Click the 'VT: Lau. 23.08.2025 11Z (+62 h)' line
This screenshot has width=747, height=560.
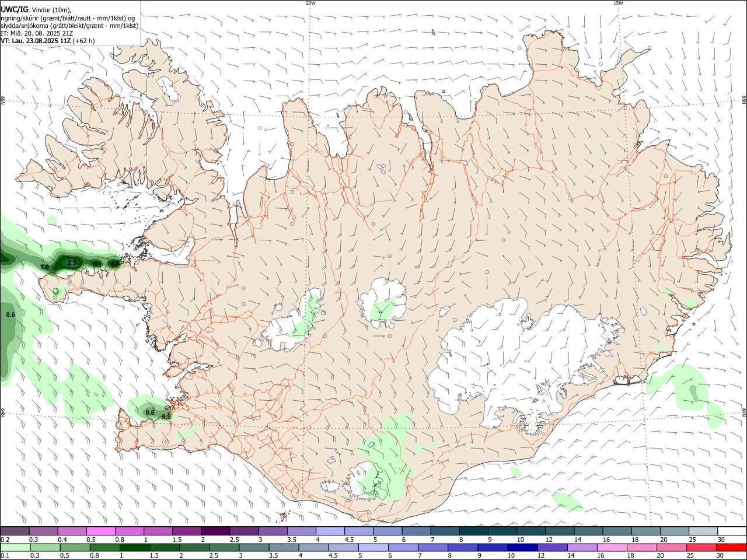[x=48, y=41]
